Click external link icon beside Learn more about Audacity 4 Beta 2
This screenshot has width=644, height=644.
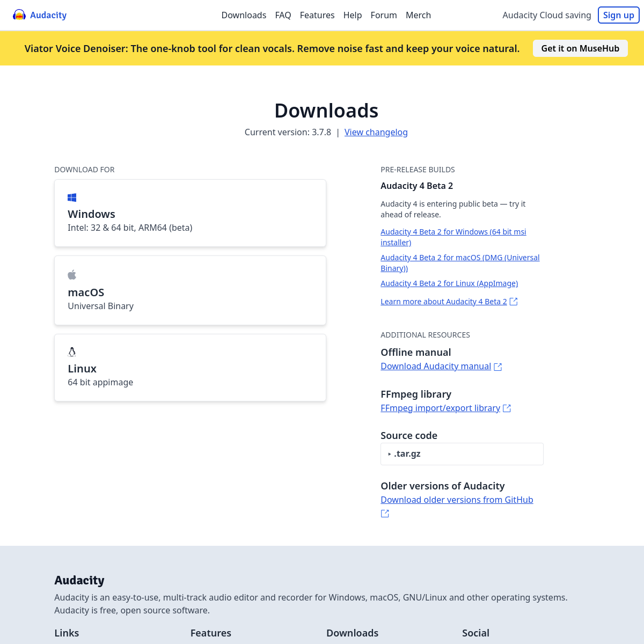(514, 302)
